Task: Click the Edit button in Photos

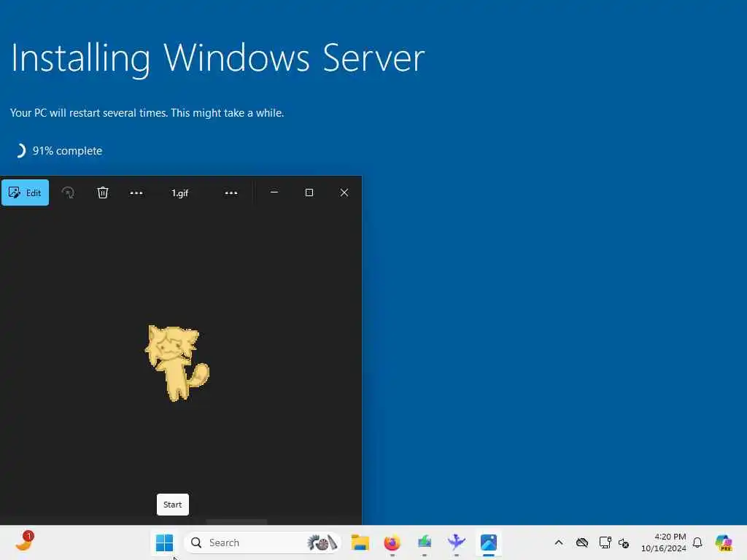Action: click(x=26, y=192)
